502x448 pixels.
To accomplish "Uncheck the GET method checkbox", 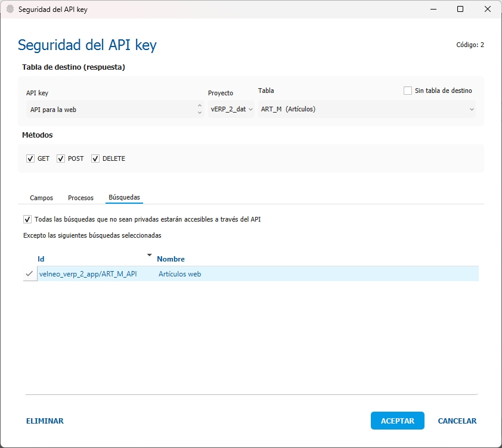I will (x=30, y=159).
